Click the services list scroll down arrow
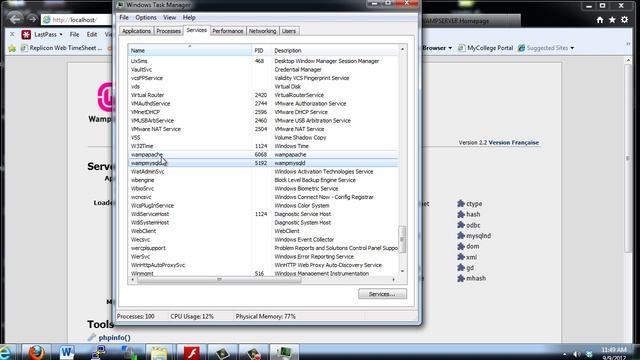This screenshot has height=360, width=640. [402, 271]
